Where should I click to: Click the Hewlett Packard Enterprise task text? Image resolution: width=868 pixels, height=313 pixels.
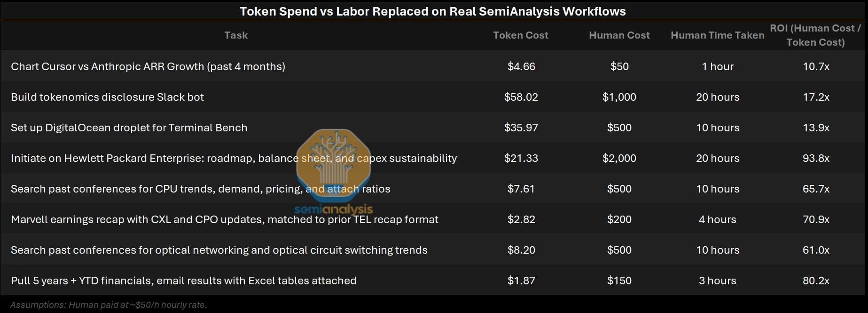pos(234,158)
